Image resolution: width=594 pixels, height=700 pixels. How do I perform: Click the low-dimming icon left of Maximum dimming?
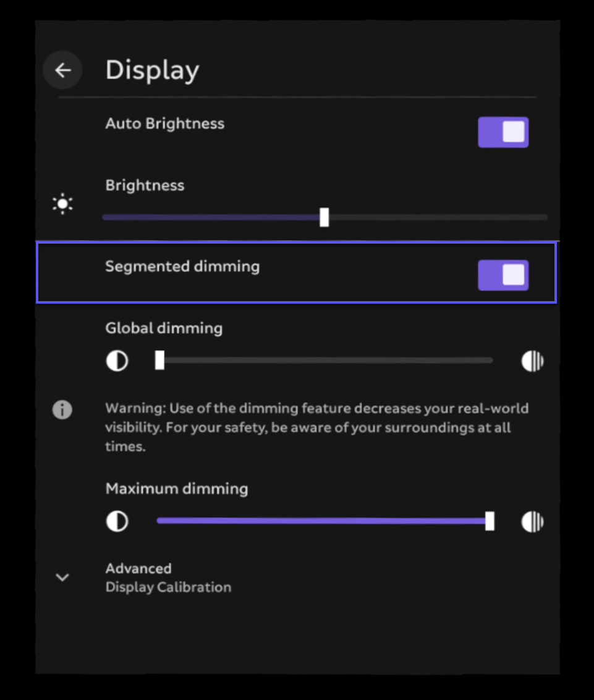point(117,521)
